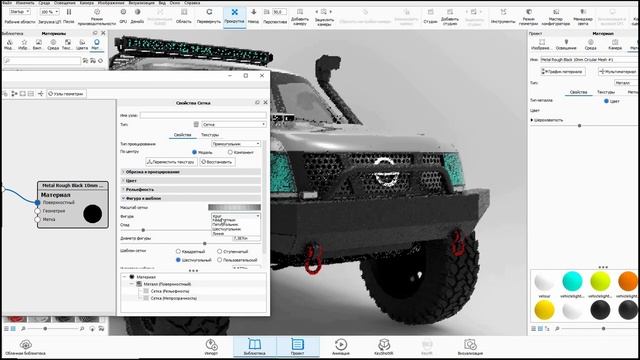Switch to Текстуры tab in project panel

pos(606,92)
